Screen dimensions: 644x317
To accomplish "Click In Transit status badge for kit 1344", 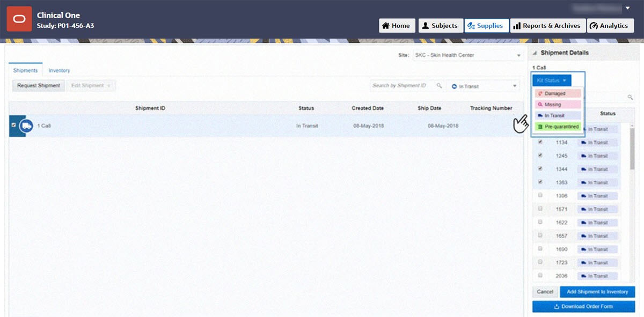I will click(x=597, y=169).
